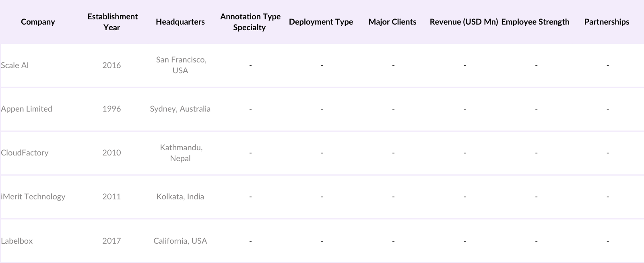This screenshot has width=644, height=263.
Task: Click the Company column header
Action: 38,22
